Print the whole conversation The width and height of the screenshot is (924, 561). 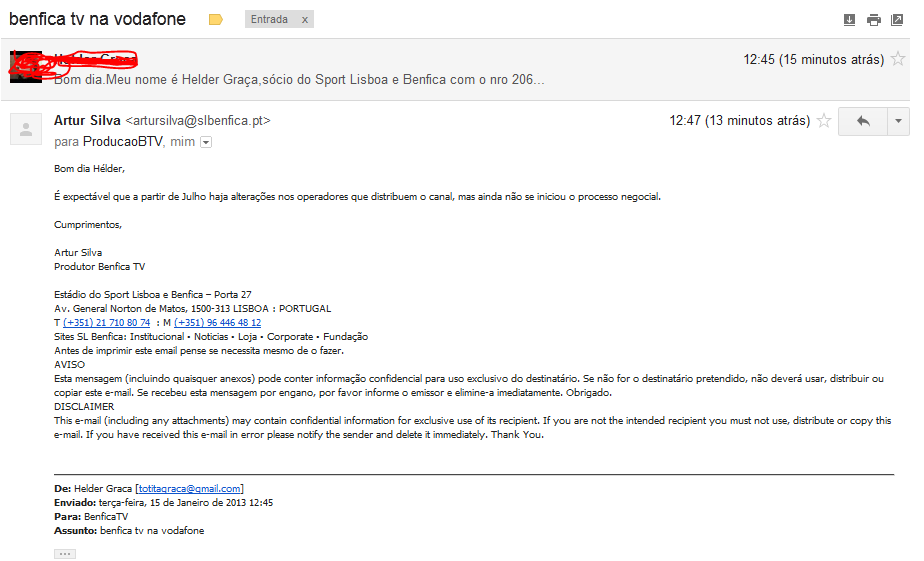(874, 20)
